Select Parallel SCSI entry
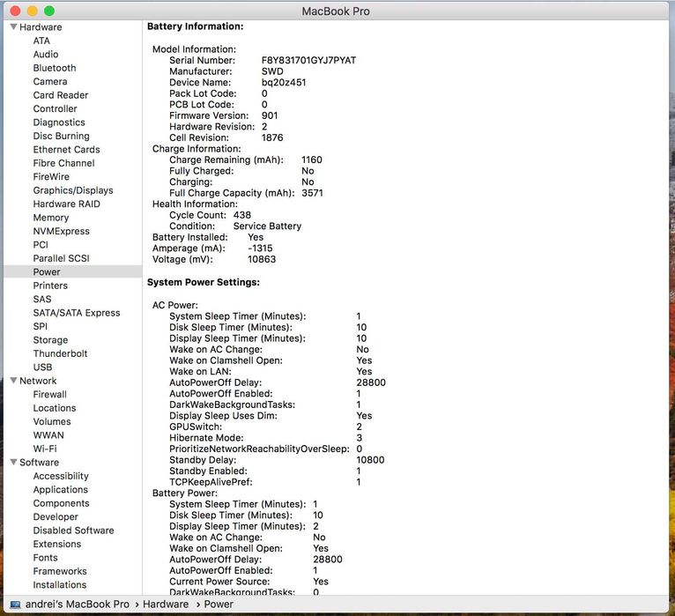Image resolution: width=675 pixels, height=616 pixels. point(62,258)
